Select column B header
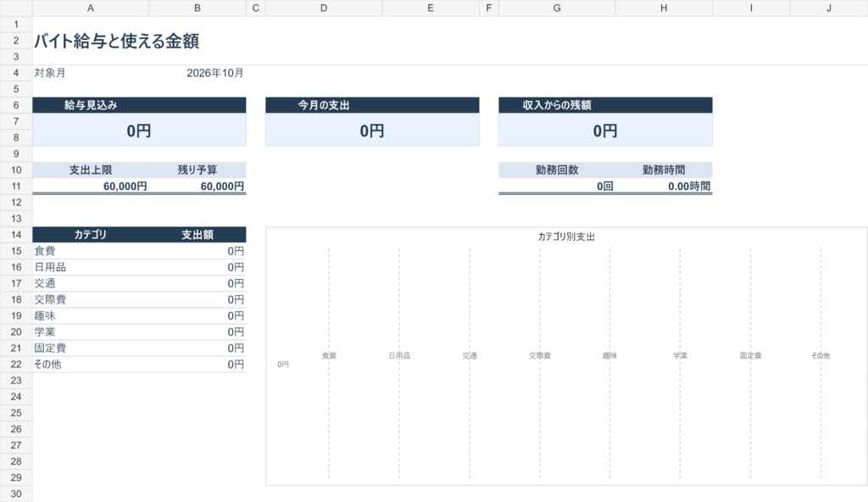The image size is (868, 502). click(198, 8)
